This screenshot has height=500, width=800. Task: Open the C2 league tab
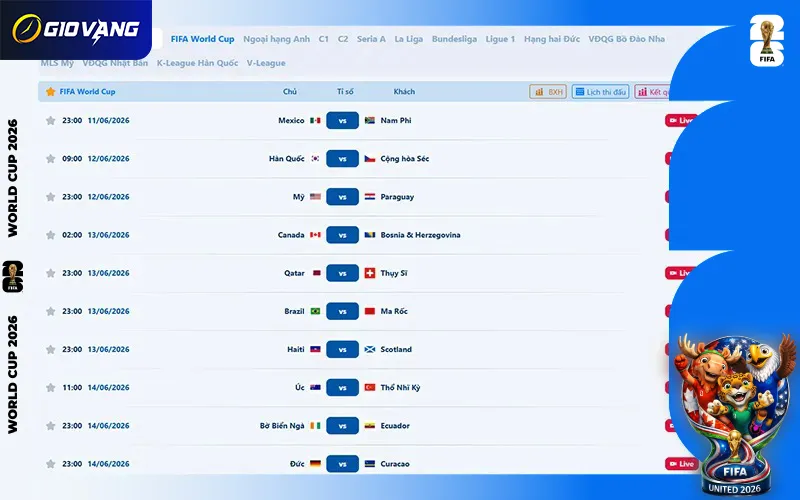point(343,39)
